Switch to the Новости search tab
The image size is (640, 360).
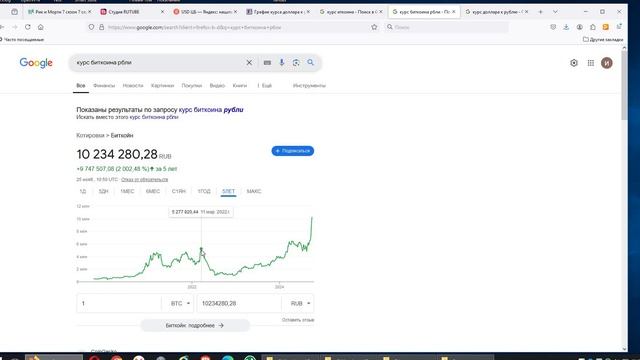click(x=133, y=86)
